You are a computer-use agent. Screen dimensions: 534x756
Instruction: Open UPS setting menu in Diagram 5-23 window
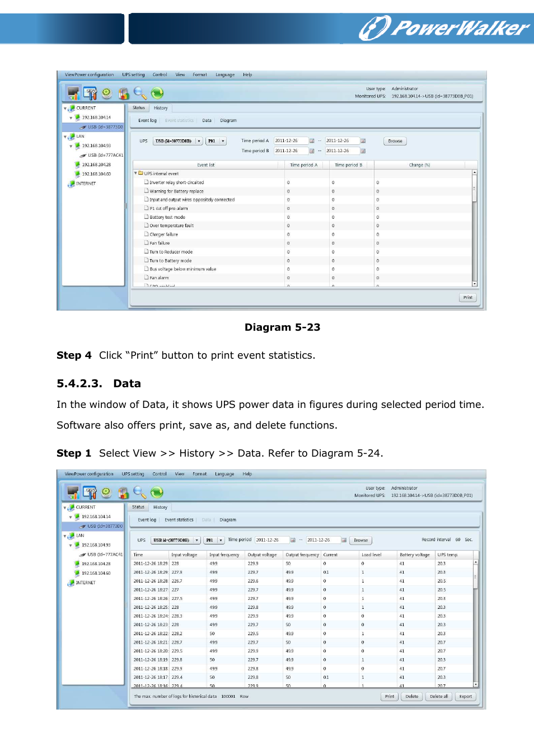[x=133, y=74]
